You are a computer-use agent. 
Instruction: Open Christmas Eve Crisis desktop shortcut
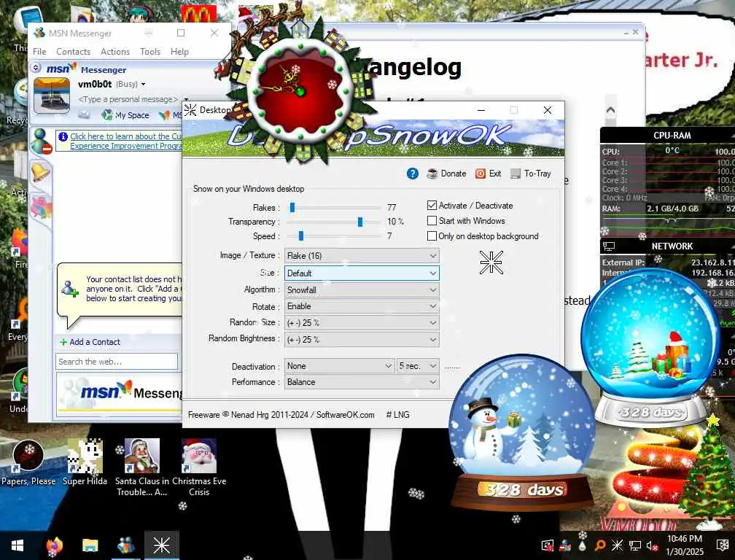199,467
